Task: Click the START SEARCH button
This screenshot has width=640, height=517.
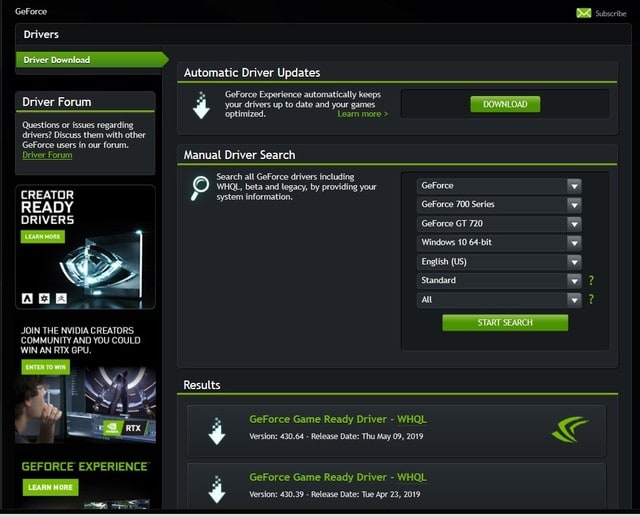Action: [505, 322]
